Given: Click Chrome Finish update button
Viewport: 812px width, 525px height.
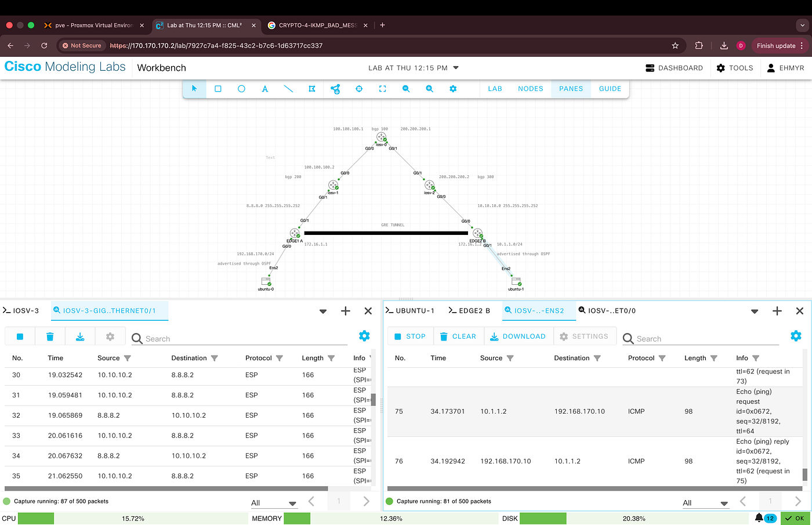Looking at the screenshot, I should [781, 45].
